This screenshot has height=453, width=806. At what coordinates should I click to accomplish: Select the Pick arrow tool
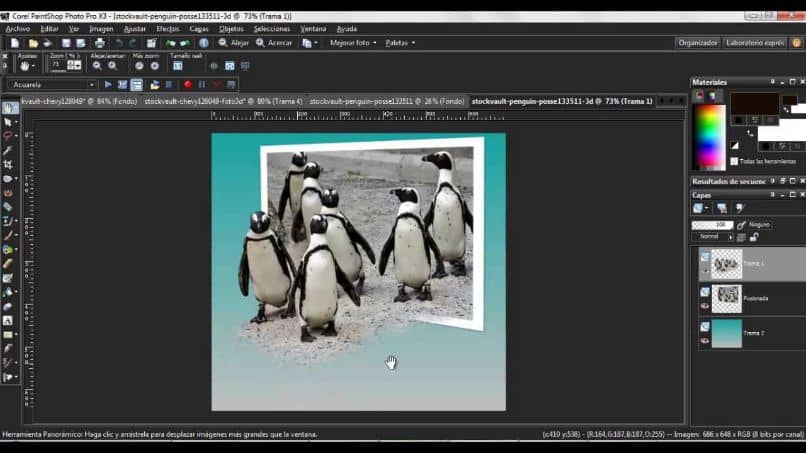(8, 122)
